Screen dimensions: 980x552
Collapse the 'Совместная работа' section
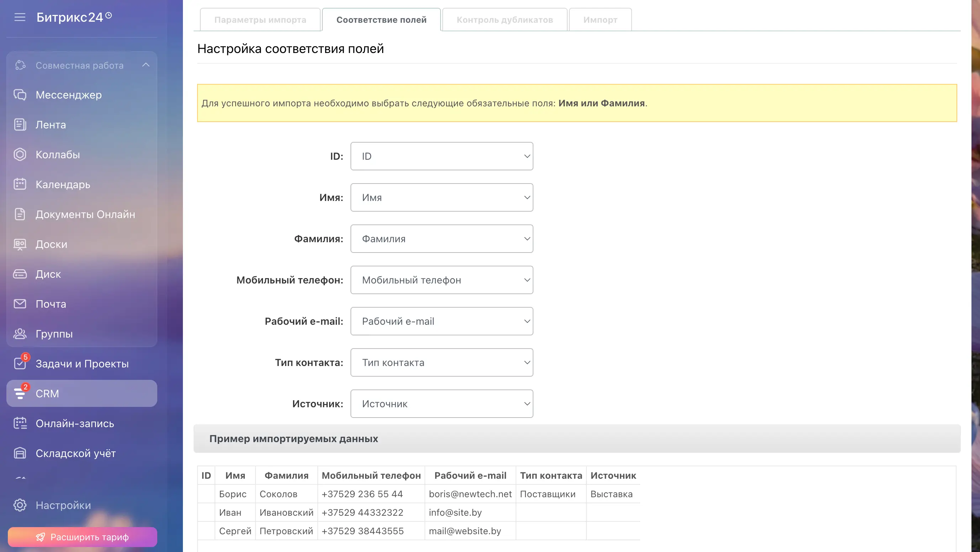146,65
